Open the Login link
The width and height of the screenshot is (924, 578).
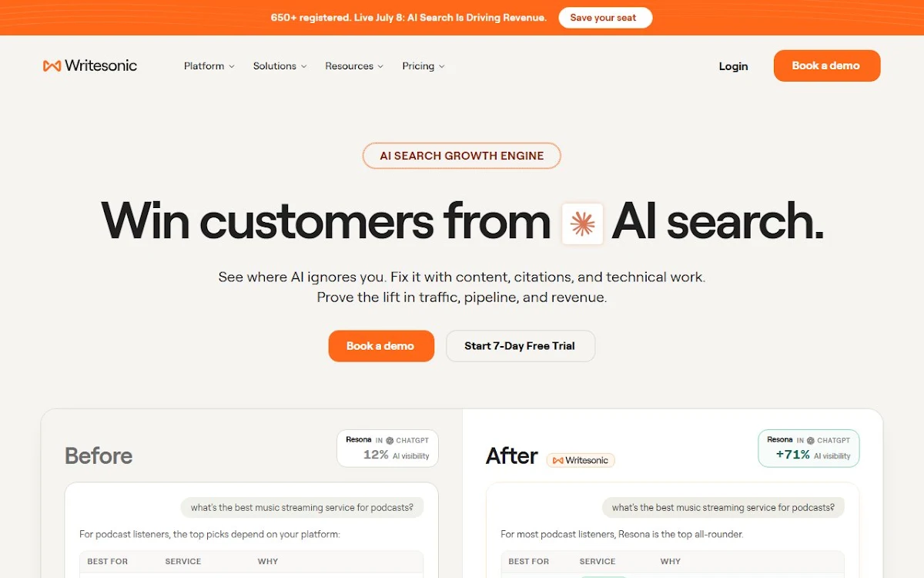733,66
